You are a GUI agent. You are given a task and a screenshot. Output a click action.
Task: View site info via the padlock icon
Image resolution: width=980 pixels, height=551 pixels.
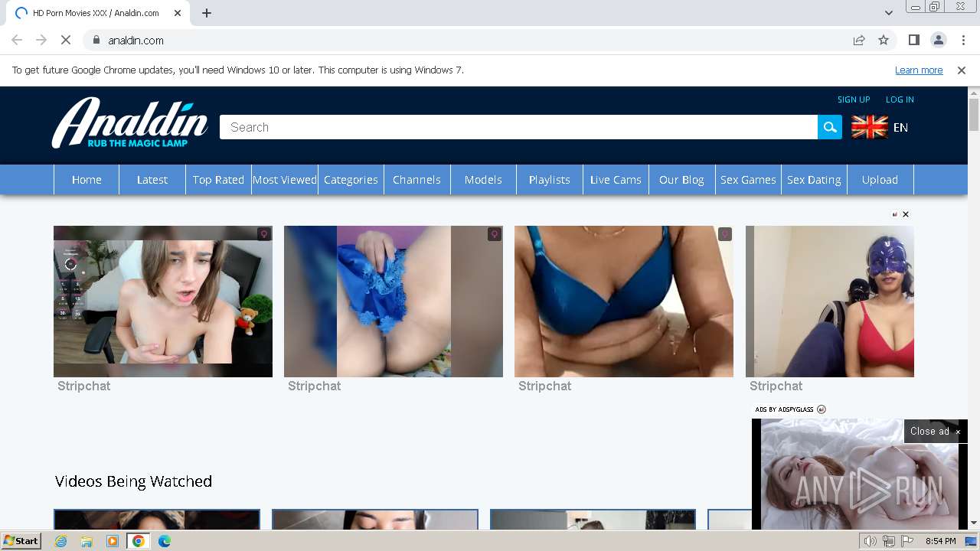click(x=96, y=40)
